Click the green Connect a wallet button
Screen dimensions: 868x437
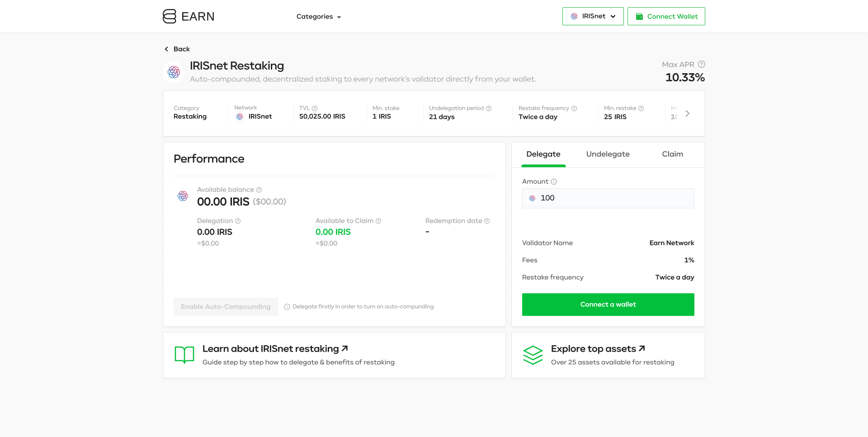pyautogui.click(x=608, y=305)
